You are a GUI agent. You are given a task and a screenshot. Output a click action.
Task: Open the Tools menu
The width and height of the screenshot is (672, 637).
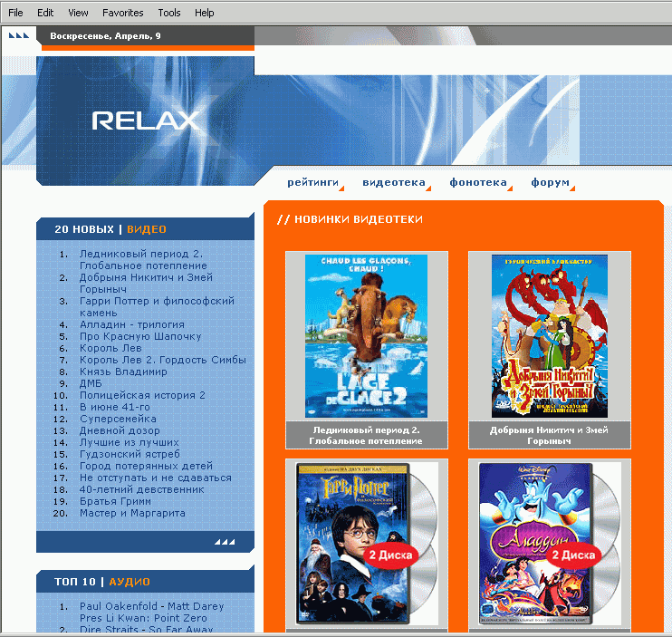(168, 13)
